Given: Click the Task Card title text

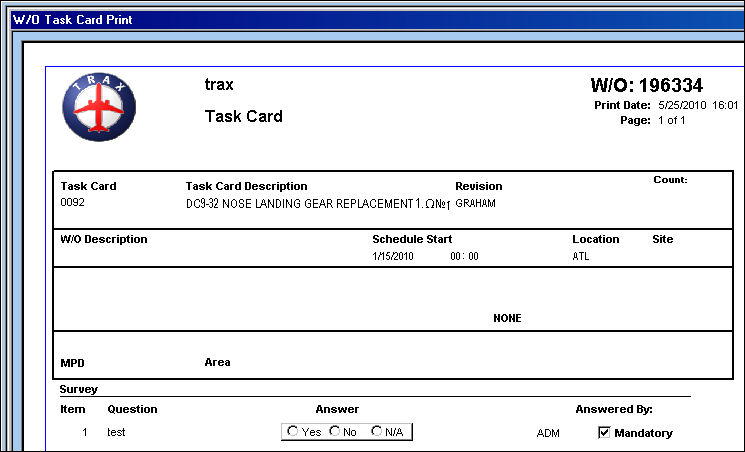Looking at the screenshot, I should (x=243, y=116).
